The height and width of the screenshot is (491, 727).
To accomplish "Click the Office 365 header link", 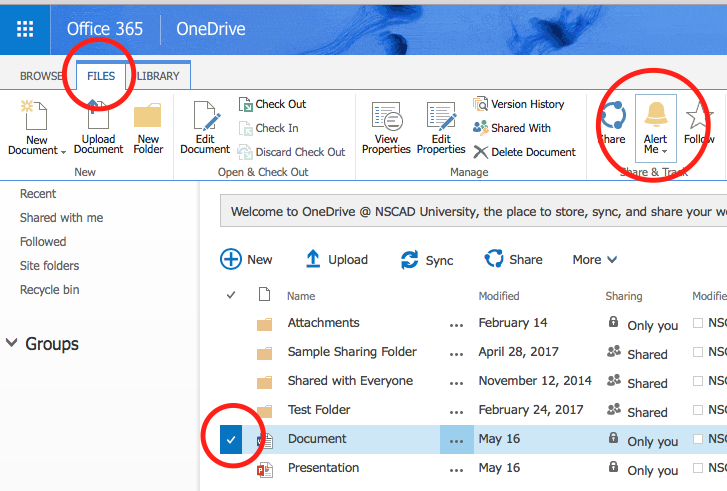I will point(105,29).
